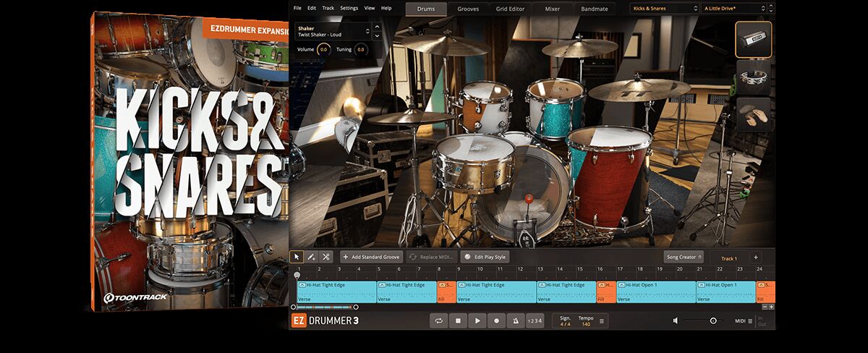Select the scissors cut tool

[x=326, y=257]
